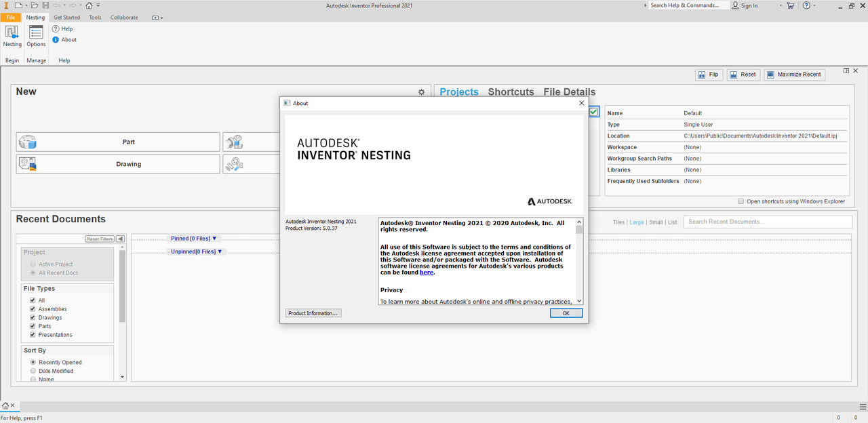The height and width of the screenshot is (423, 868).
Task: Toggle the active project green checkmark
Action: [x=594, y=112]
